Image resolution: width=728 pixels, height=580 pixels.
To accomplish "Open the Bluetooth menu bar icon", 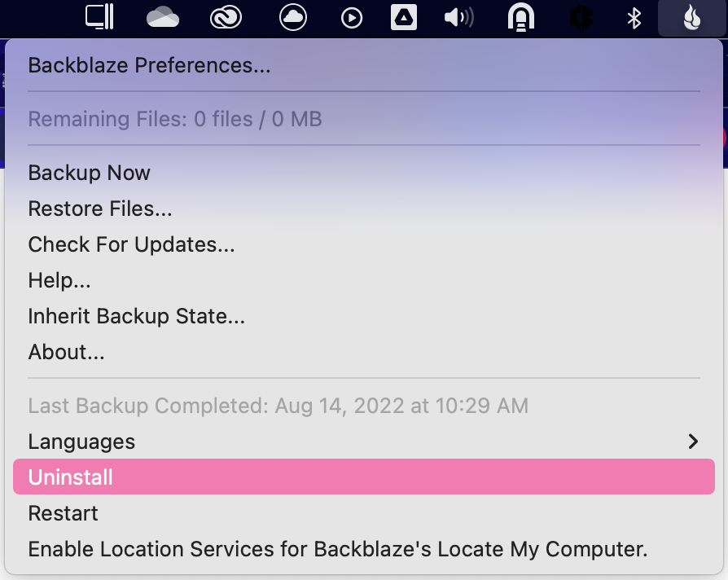I will (634, 19).
